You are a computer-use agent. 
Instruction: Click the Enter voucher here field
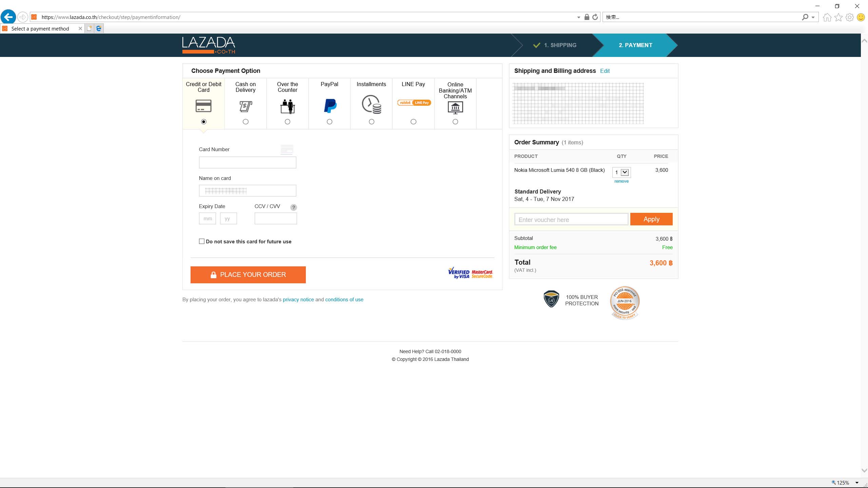(571, 219)
